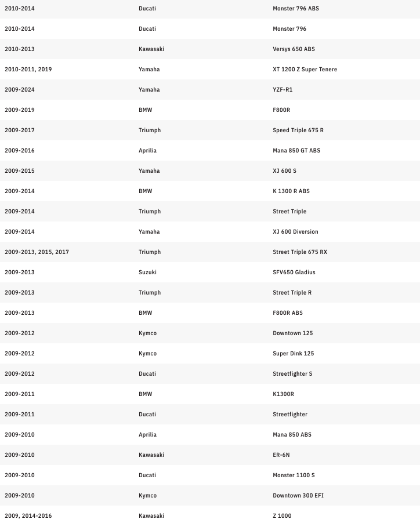Select the Streetfighter S model cell
This screenshot has height=523, width=420.
pos(292,374)
